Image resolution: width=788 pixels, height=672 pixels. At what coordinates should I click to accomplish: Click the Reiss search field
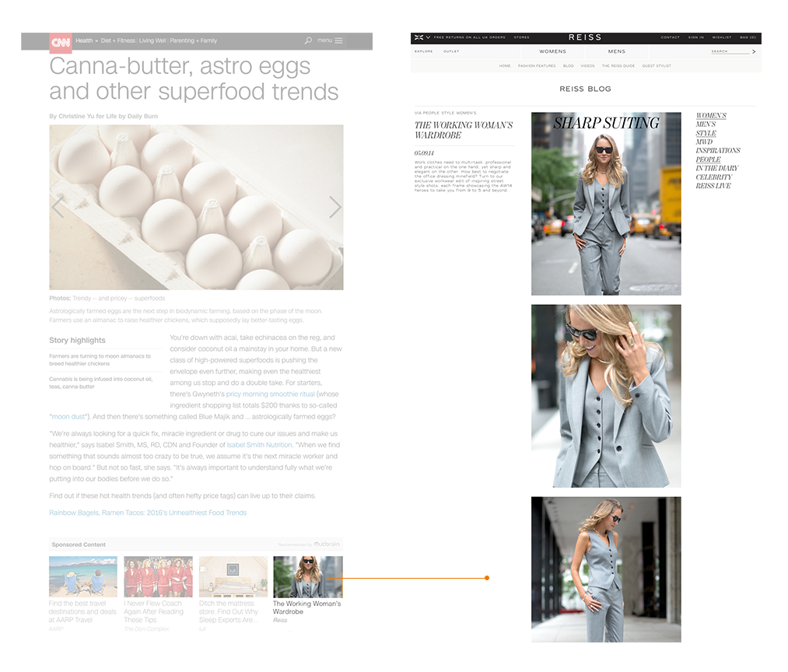tap(730, 51)
